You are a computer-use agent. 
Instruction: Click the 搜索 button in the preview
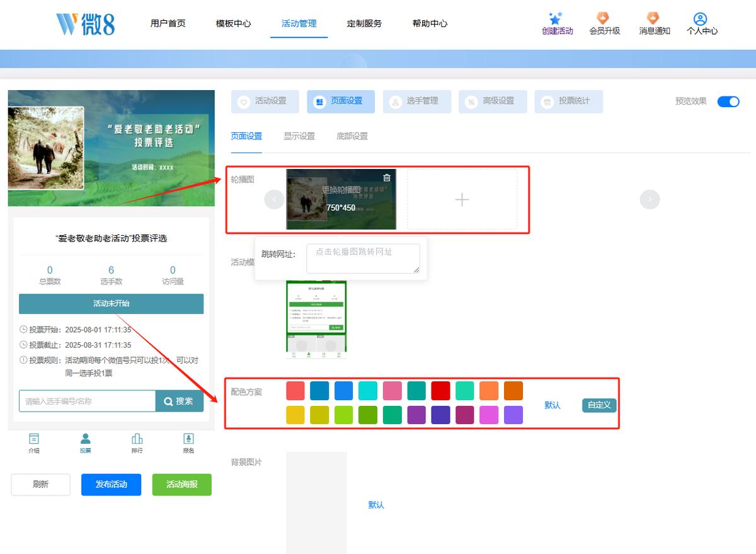[x=180, y=401]
